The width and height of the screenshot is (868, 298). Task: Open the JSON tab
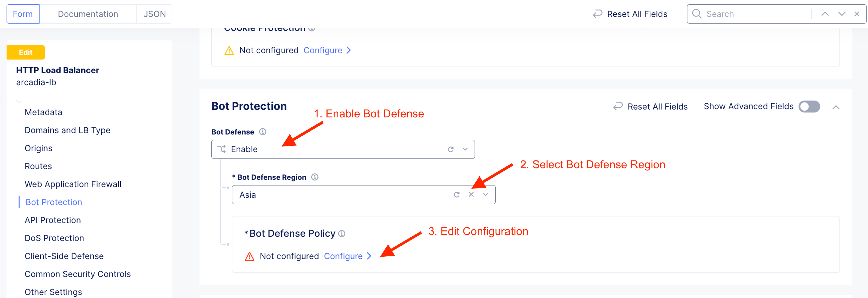155,14
